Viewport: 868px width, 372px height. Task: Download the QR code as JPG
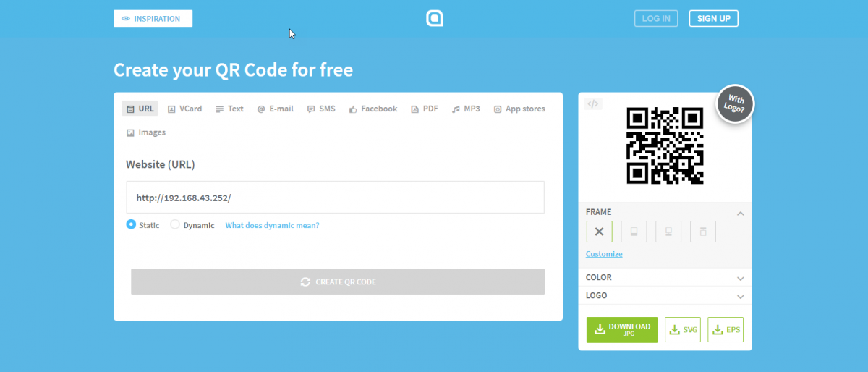point(622,329)
